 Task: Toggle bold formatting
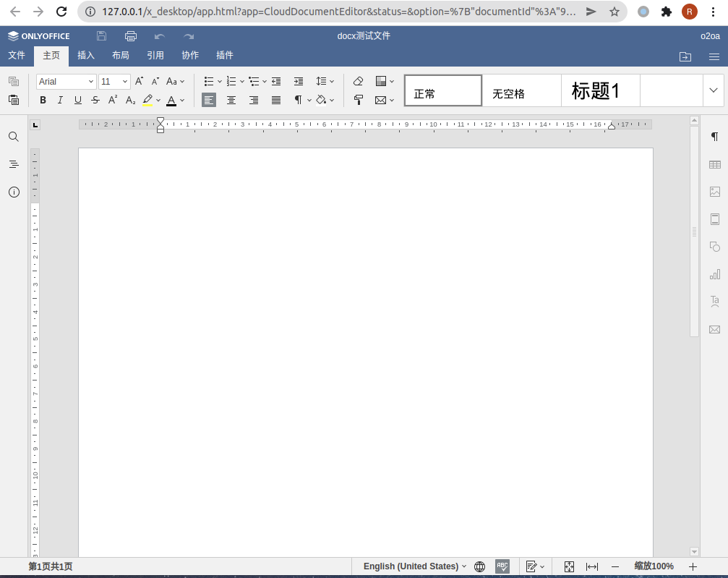tap(43, 101)
